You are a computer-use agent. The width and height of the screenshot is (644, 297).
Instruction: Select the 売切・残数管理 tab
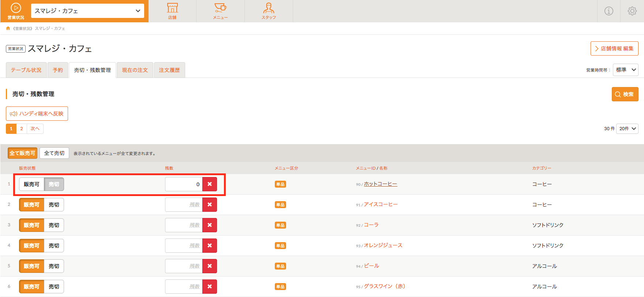tap(92, 70)
